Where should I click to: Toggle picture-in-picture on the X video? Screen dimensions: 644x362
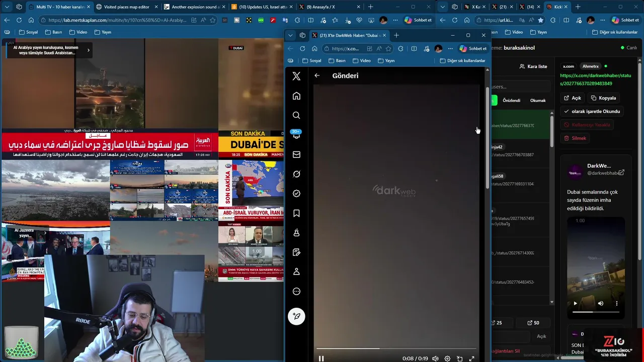[x=459, y=358]
